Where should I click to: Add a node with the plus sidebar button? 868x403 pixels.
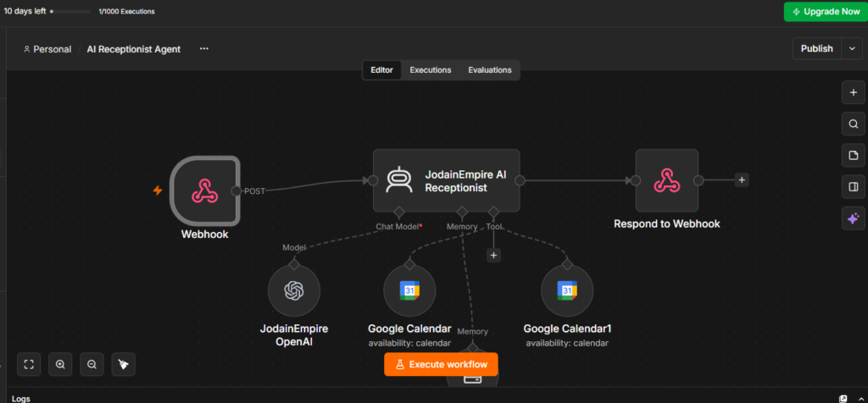click(853, 92)
